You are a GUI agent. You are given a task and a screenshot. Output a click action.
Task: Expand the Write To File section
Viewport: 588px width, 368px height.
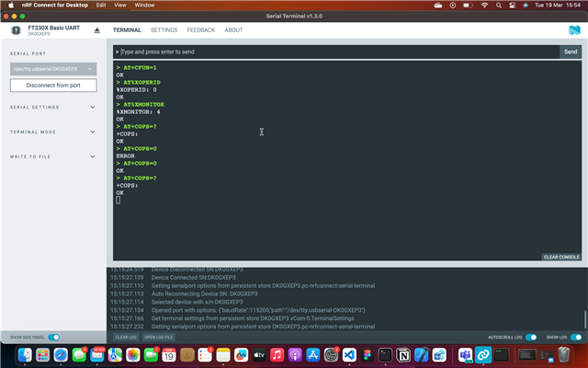point(53,157)
